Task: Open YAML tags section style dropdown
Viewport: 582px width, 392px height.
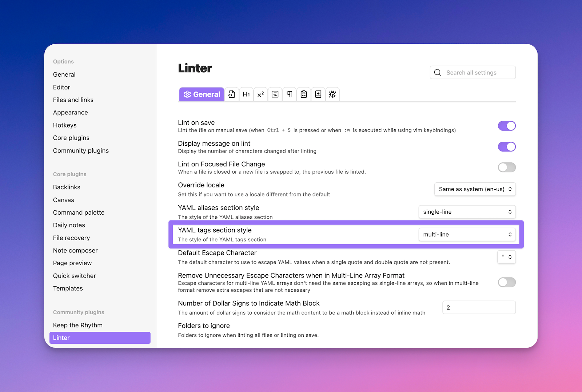Action: [x=467, y=234]
